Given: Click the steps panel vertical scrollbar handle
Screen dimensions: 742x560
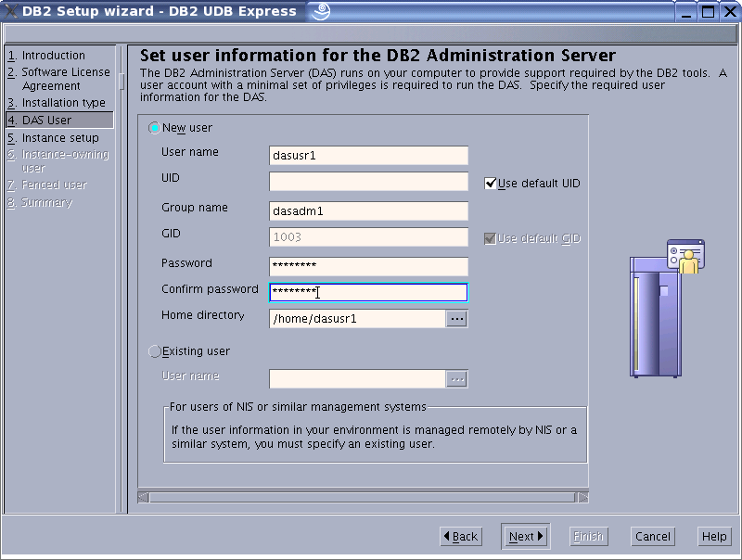Looking at the screenshot, I should click(122, 82).
